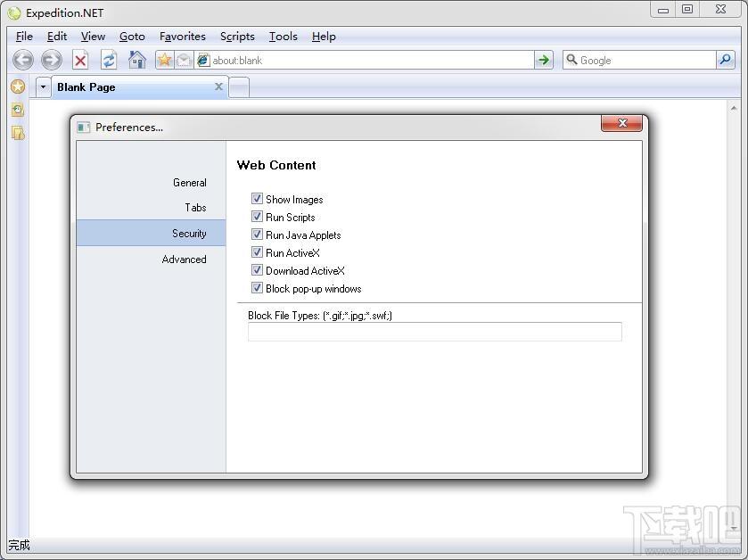This screenshot has height=560, width=748.
Task: Click the Back navigation arrow
Action: (x=23, y=60)
